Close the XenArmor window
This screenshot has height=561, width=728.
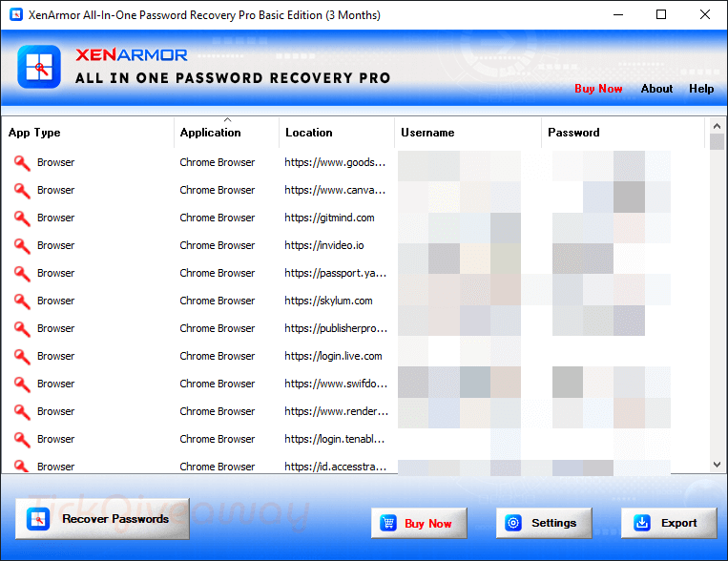pyautogui.click(x=705, y=15)
